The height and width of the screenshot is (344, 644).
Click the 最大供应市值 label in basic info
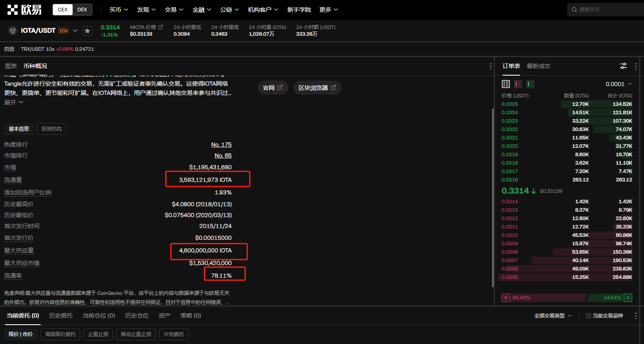click(x=22, y=263)
